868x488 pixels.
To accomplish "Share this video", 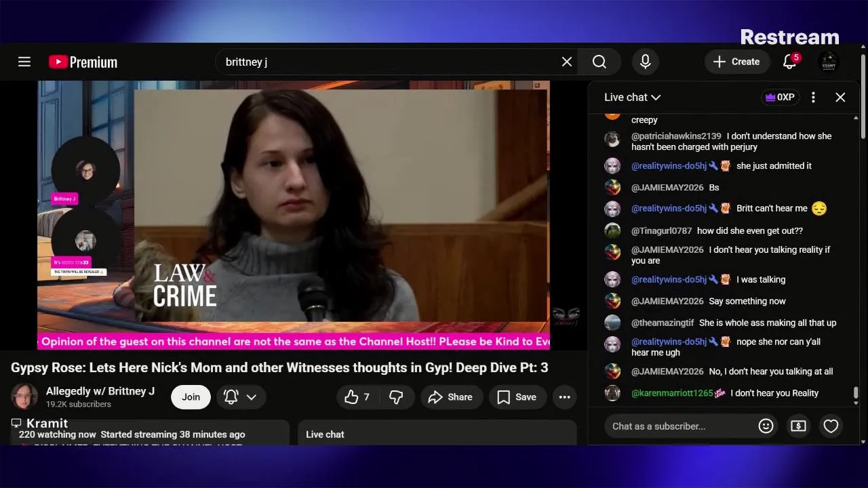I will (x=451, y=397).
